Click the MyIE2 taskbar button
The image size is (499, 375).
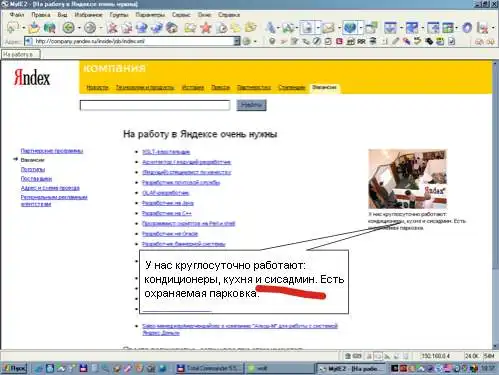tap(351, 368)
